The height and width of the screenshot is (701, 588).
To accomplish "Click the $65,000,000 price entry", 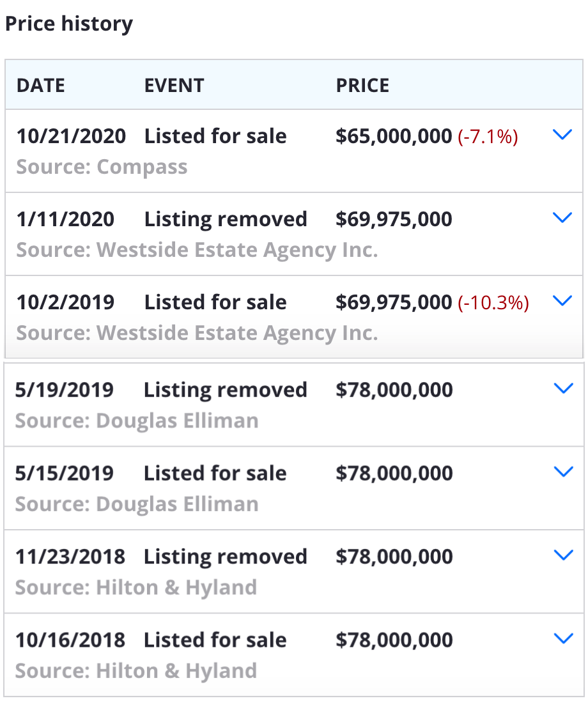I will tap(394, 136).
